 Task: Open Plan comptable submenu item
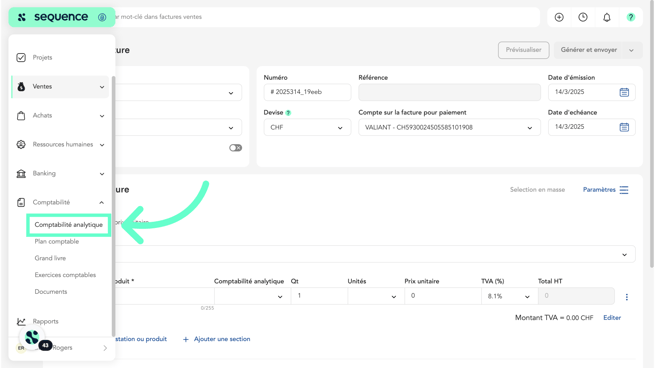tap(56, 241)
